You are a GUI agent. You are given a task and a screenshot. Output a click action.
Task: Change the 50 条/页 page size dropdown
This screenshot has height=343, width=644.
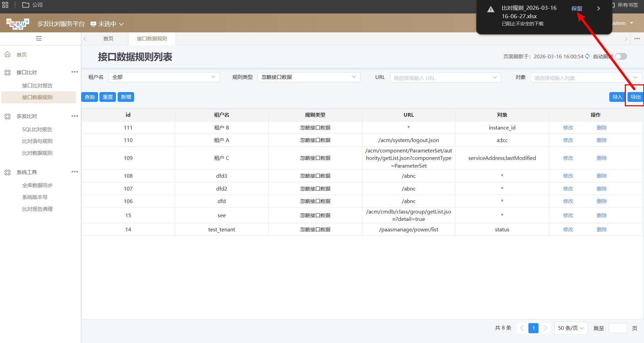571,328
